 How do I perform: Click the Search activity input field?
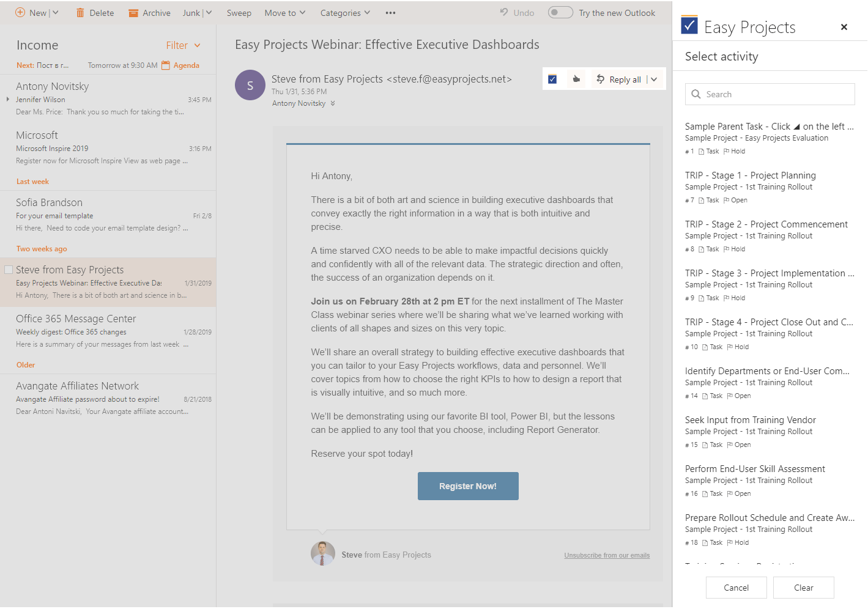tap(770, 94)
